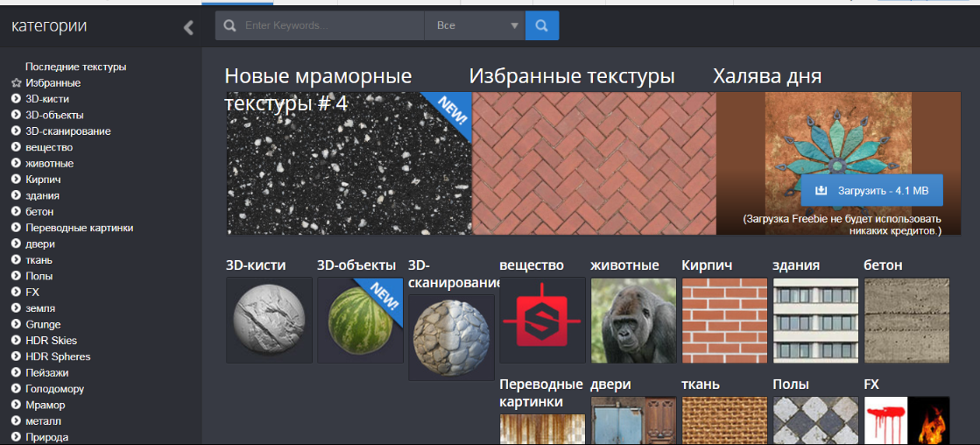Expand the 3D-кисти category arrow
The image size is (980, 445).
point(17,99)
